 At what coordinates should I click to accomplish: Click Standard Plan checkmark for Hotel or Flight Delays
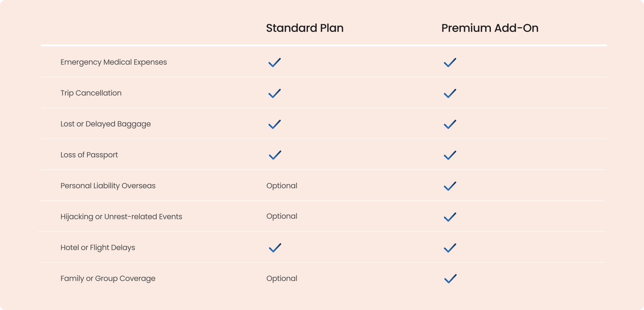[275, 248]
